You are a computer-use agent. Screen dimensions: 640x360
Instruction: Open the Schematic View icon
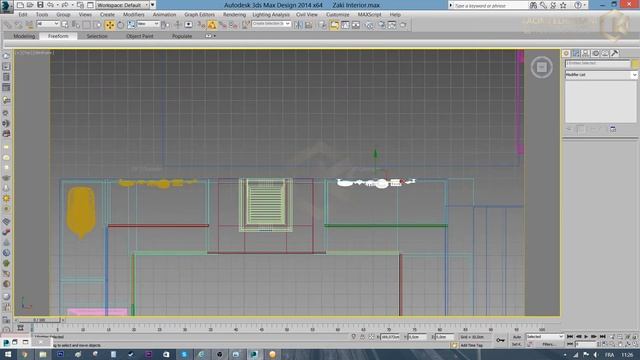point(356,25)
